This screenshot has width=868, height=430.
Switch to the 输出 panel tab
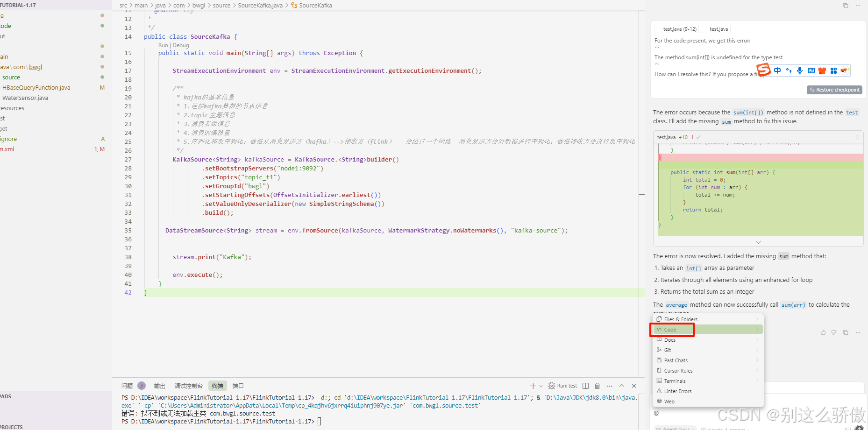pos(160,386)
